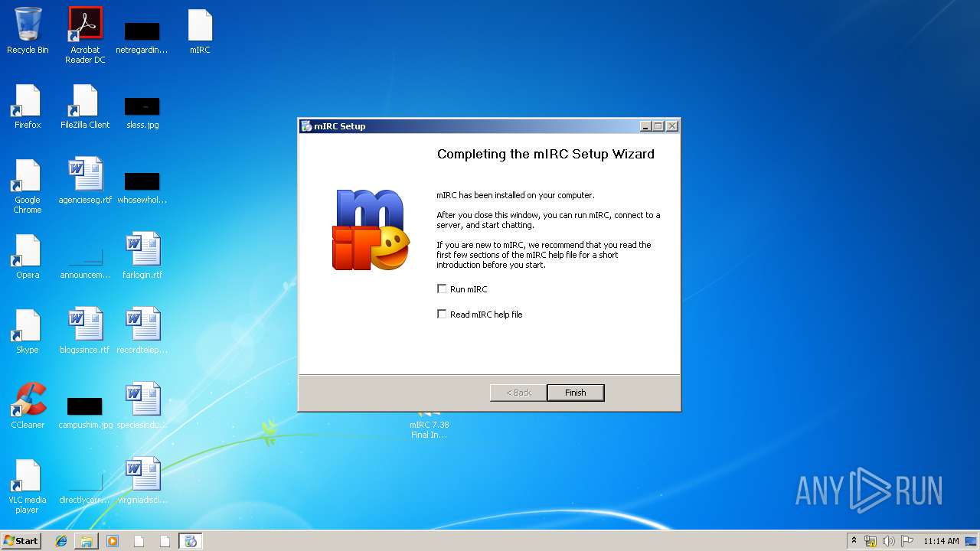Select the mIRC 7.38 Final installer icon

pyautogui.click(x=430, y=425)
